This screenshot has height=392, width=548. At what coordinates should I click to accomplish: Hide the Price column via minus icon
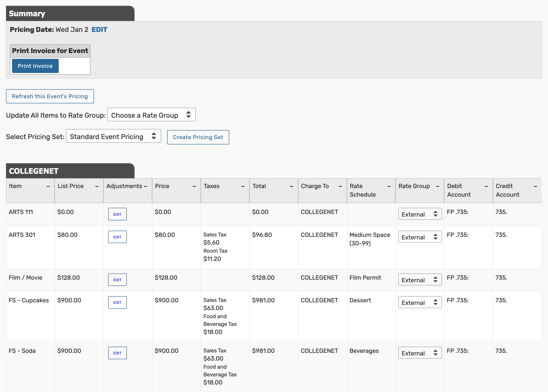pos(194,186)
